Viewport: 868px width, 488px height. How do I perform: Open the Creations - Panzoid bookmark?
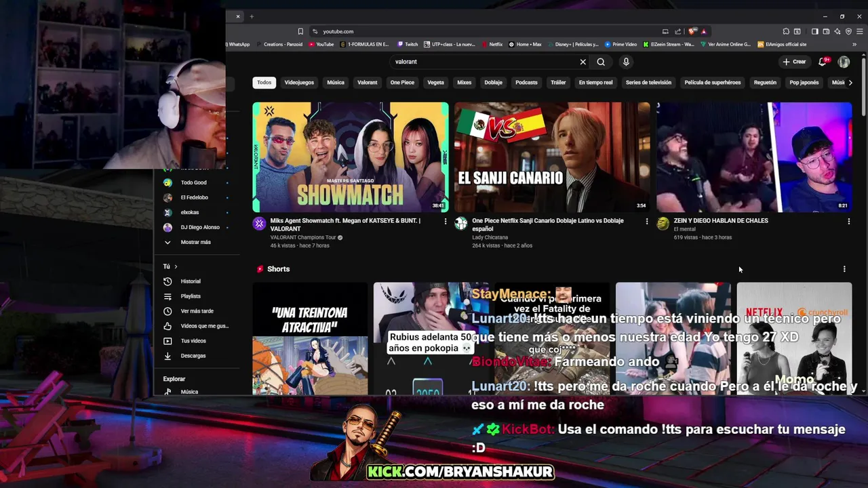pyautogui.click(x=279, y=45)
